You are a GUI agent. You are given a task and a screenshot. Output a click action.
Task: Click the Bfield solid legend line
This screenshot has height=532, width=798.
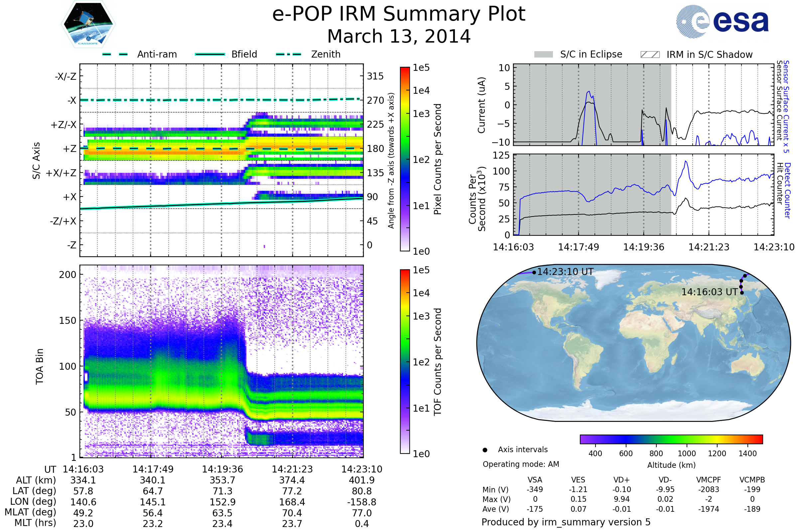coord(210,54)
